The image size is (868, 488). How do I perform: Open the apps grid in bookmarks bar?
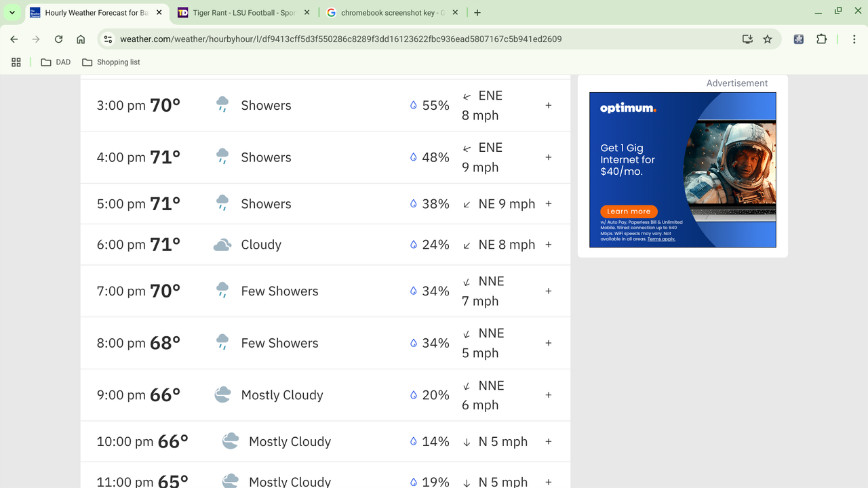coord(16,62)
